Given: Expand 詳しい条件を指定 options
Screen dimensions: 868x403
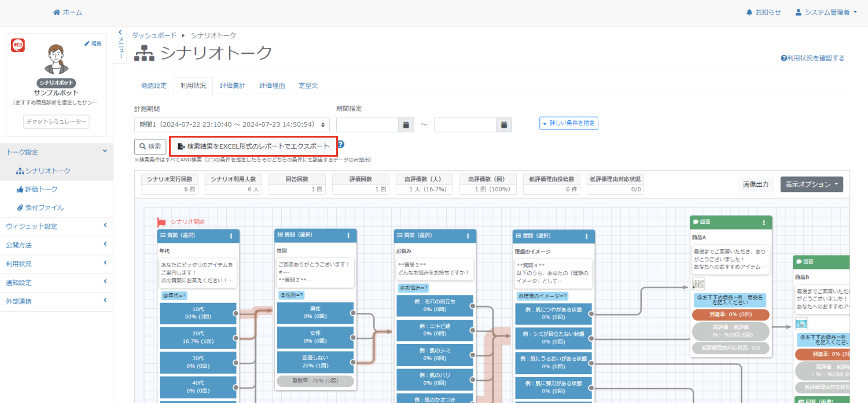Looking at the screenshot, I should pyautogui.click(x=569, y=123).
